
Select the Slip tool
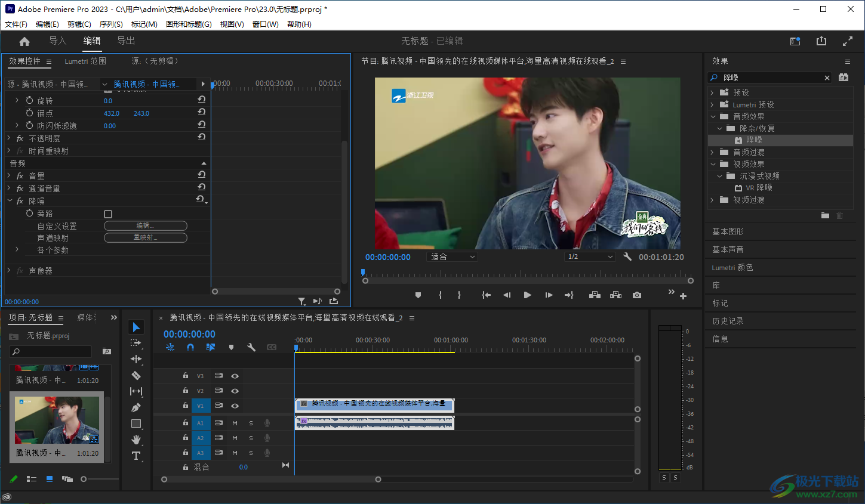[136, 391]
